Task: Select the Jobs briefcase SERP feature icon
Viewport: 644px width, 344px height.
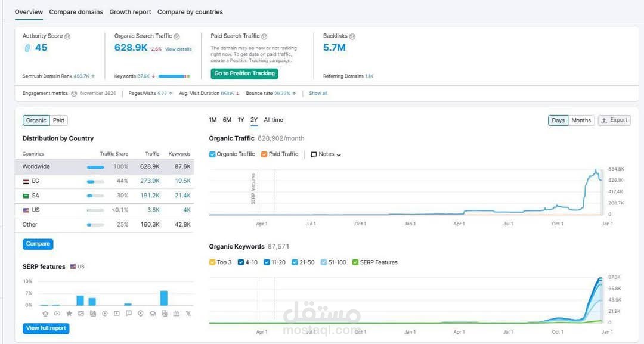Action: click(177, 314)
